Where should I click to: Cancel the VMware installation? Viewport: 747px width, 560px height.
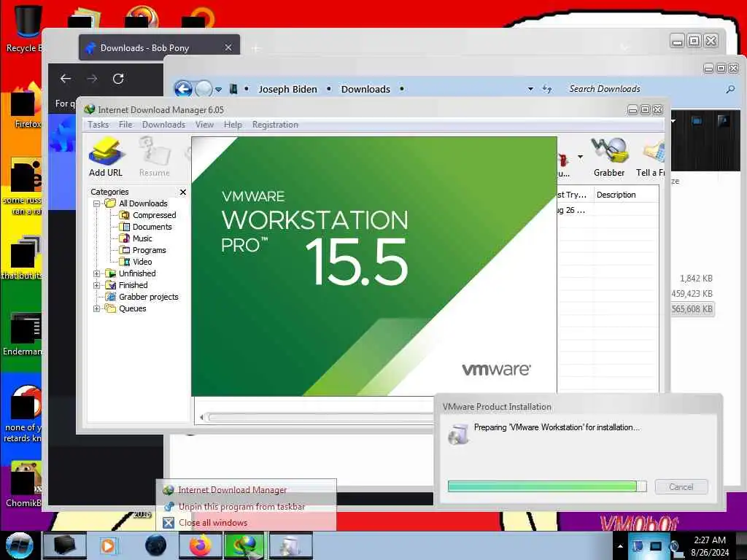tap(681, 486)
